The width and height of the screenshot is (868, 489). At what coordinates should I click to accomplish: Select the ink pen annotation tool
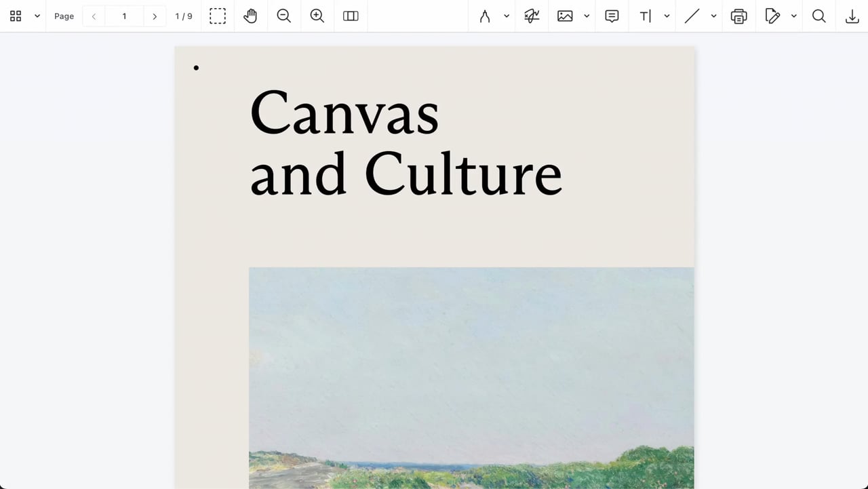pos(485,16)
